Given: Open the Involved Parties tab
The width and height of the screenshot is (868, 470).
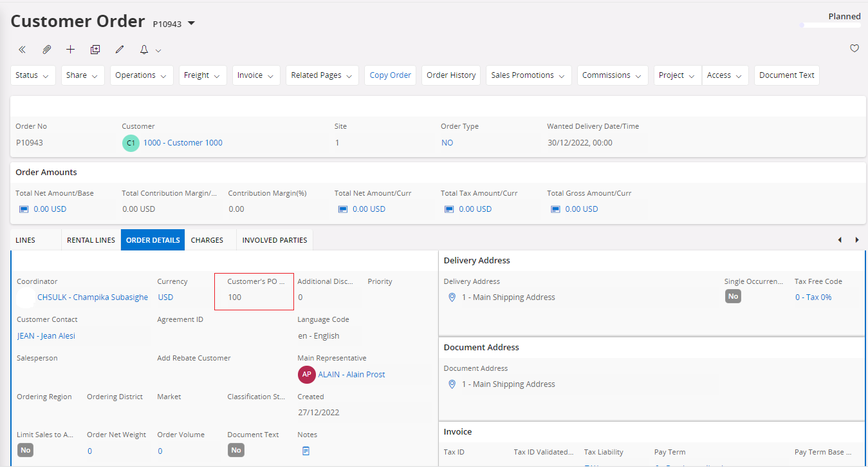Looking at the screenshot, I should [x=275, y=240].
